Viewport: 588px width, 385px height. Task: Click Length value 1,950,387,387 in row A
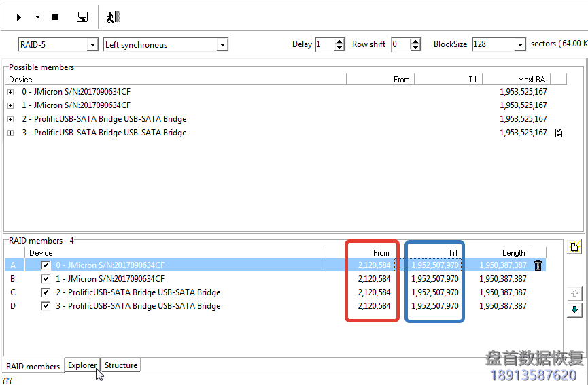[502, 265]
